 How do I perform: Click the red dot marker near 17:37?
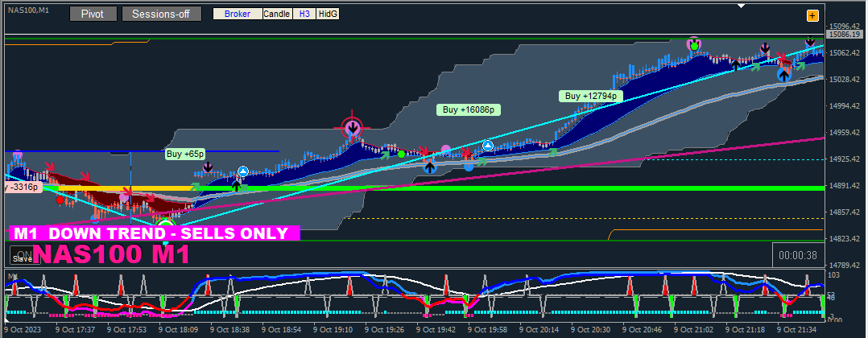(60, 200)
